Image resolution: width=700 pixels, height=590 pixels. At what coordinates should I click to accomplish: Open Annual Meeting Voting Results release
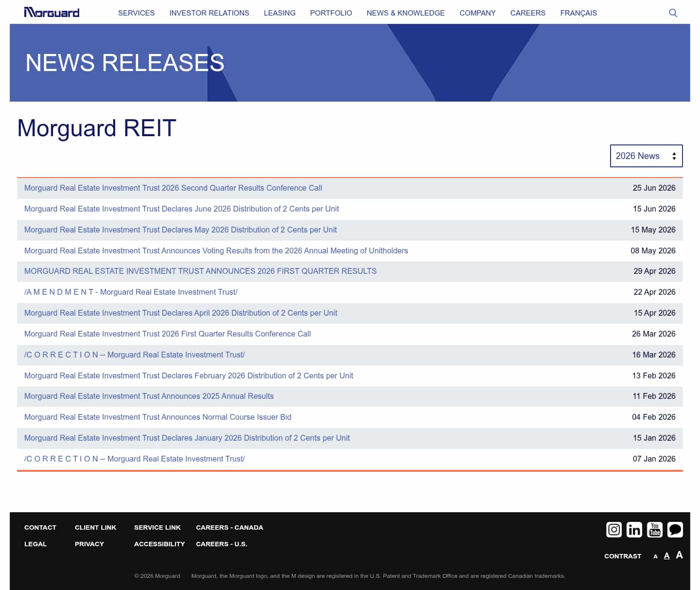216,250
